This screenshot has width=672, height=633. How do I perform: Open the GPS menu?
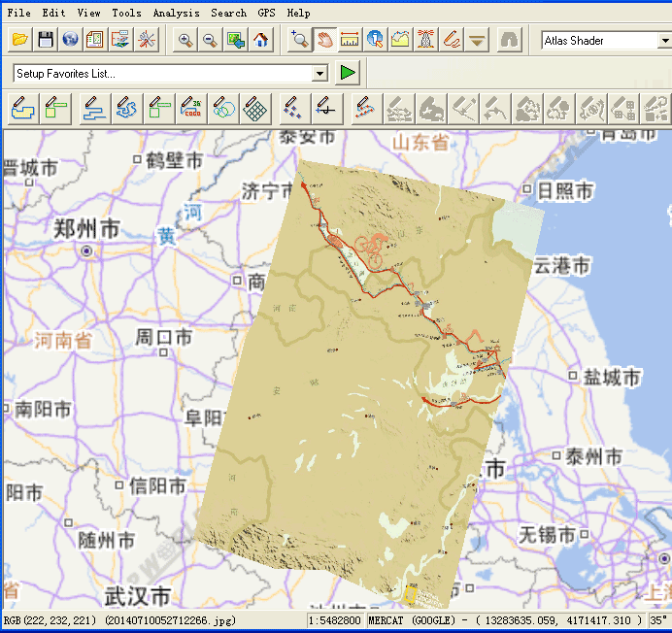[x=266, y=13]
